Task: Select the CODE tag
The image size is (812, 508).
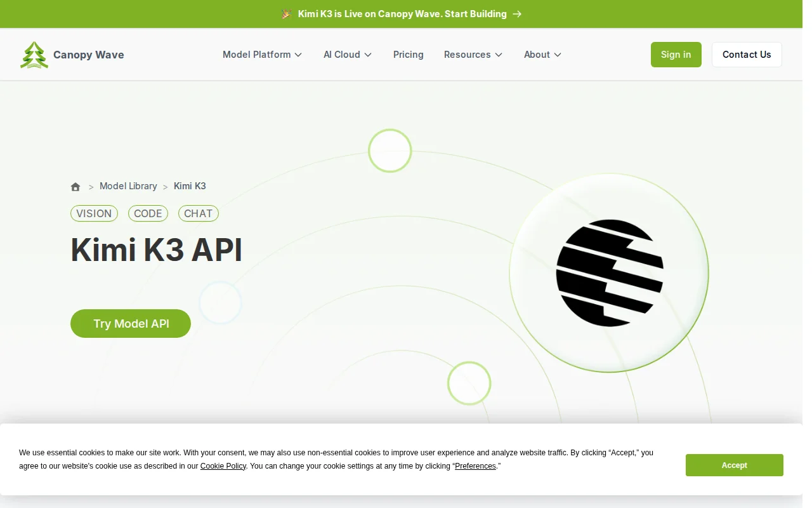Action: tap(148, 213)
